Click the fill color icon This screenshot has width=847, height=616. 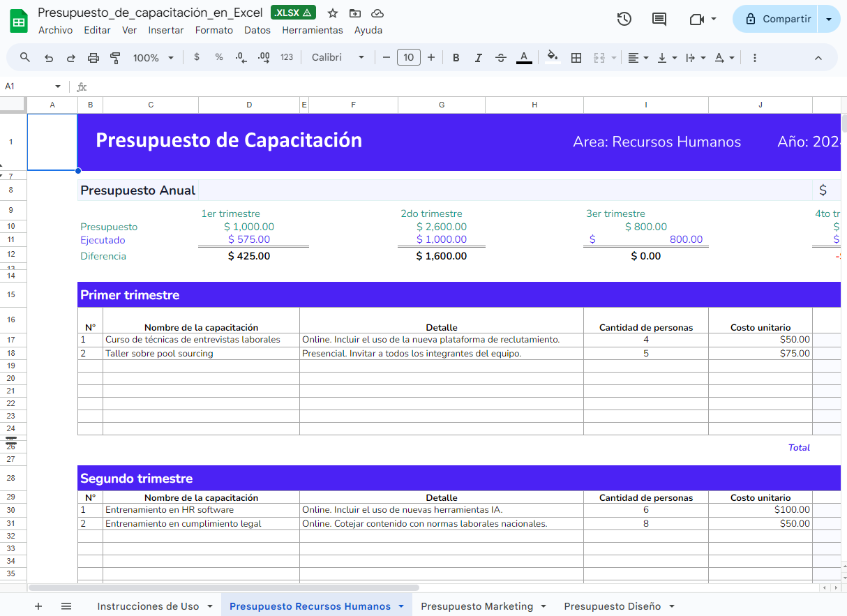click(551, 57)
